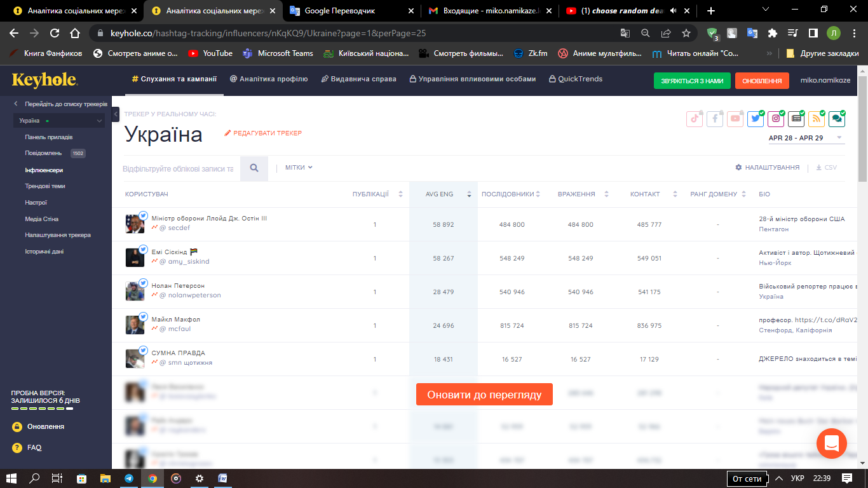Toggle the Twitter platform filter icon
Viewport: 868px width, 488px height.
pos(756,118)
